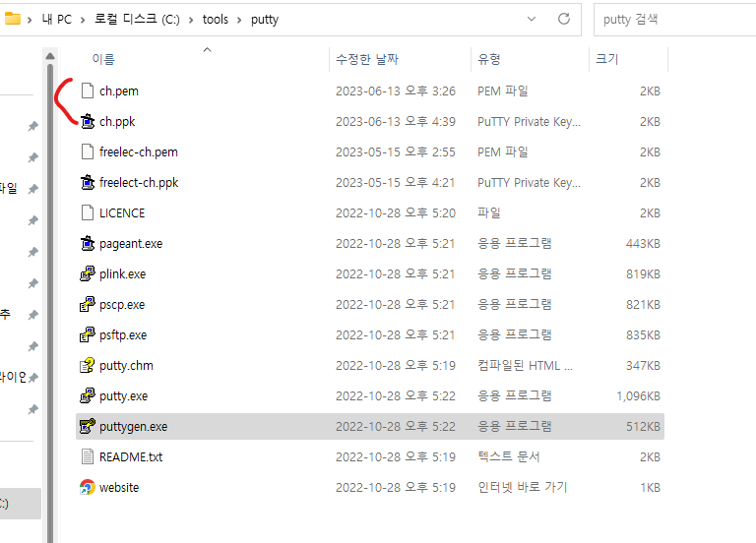Click the LICENCE file icon
The height and width of the screenshot is (543, 756).
click(88, 212)
